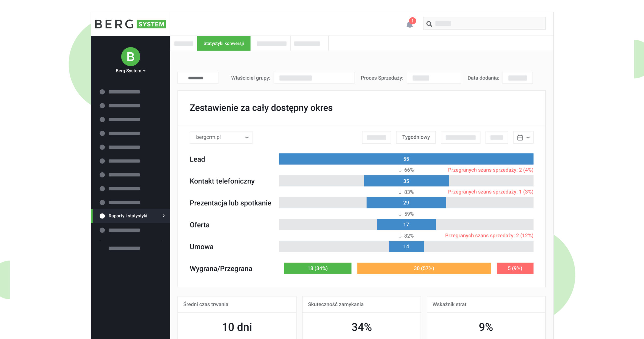Click the Berg System logo

[130, 24]
